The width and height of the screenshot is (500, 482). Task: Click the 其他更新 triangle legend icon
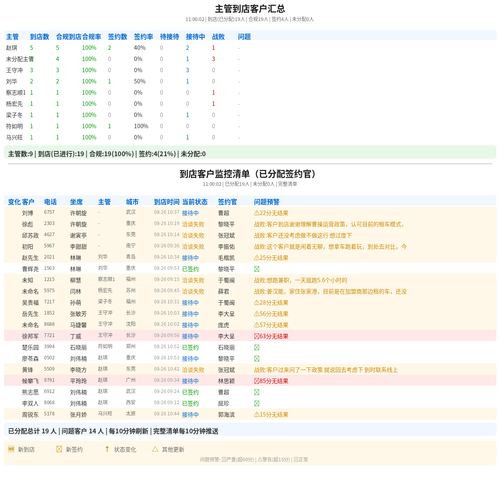coord(155,449)
